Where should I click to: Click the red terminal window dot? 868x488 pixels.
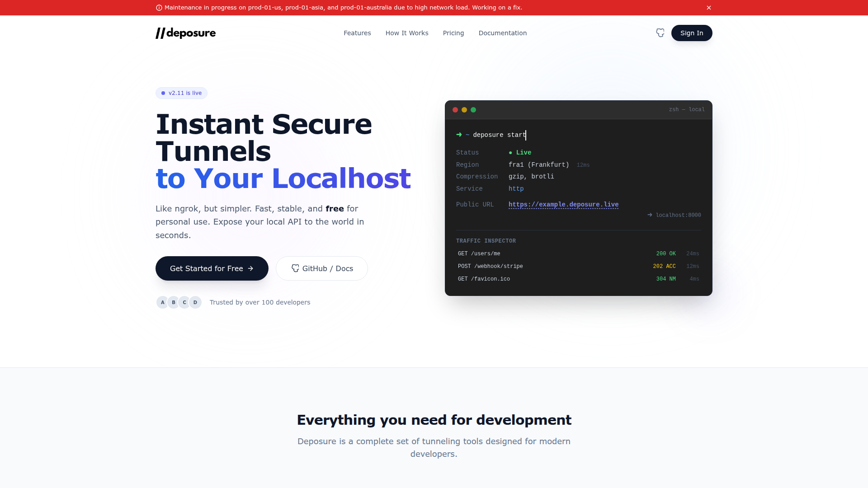tap(455, 110)
